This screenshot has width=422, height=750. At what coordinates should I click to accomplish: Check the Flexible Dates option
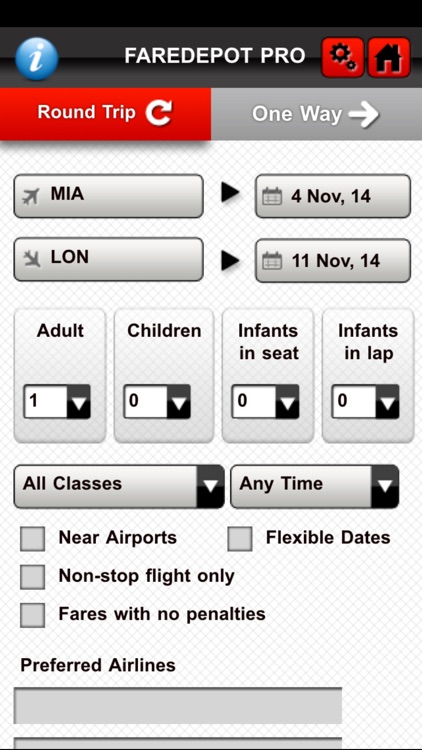(x=240, y=539)
